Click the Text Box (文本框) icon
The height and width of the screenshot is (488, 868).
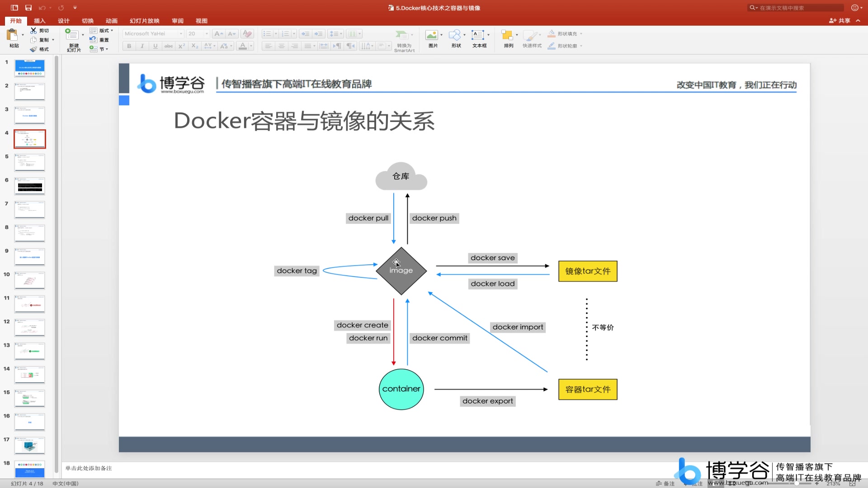click(478, 35)
